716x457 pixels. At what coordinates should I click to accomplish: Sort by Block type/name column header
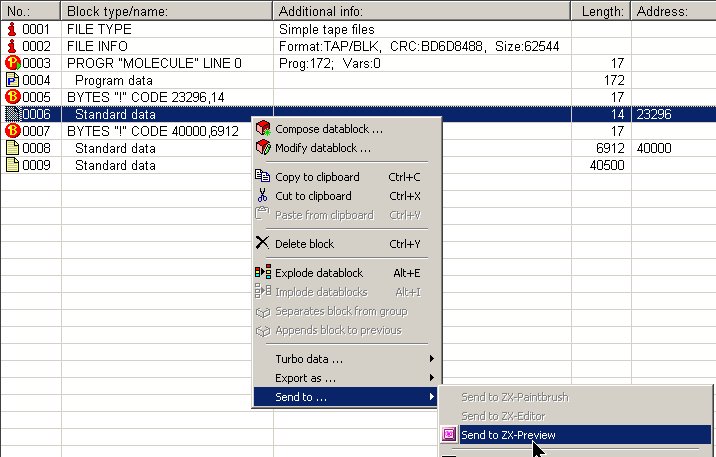[167, 11]
